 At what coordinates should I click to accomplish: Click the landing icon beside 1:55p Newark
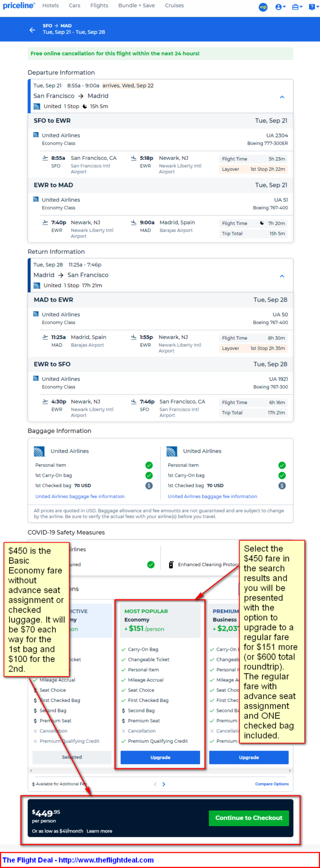tap(134, 337)
